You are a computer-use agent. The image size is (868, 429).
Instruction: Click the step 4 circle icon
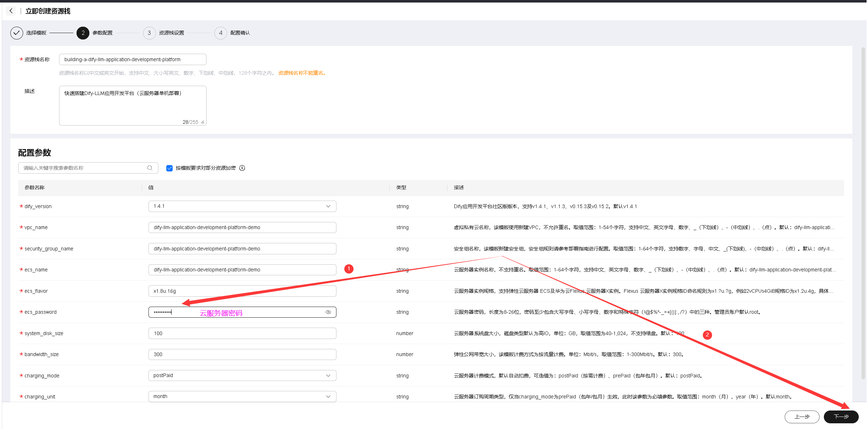[221, 33]
